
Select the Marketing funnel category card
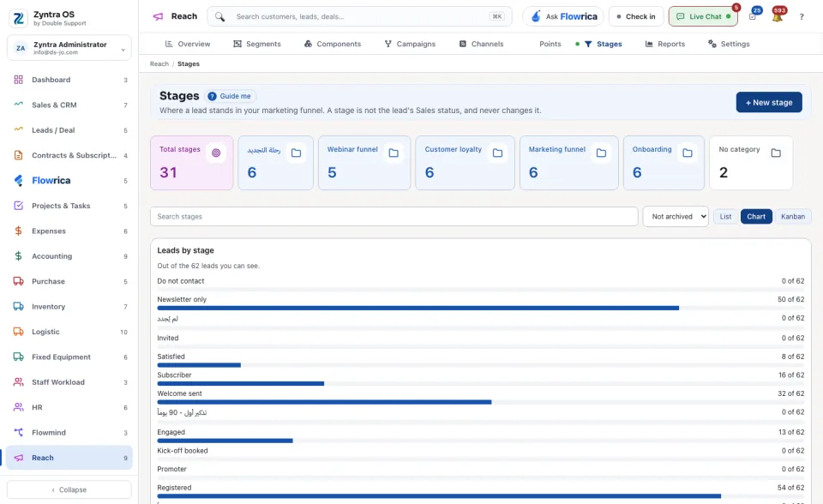click(x=569, y=163)
